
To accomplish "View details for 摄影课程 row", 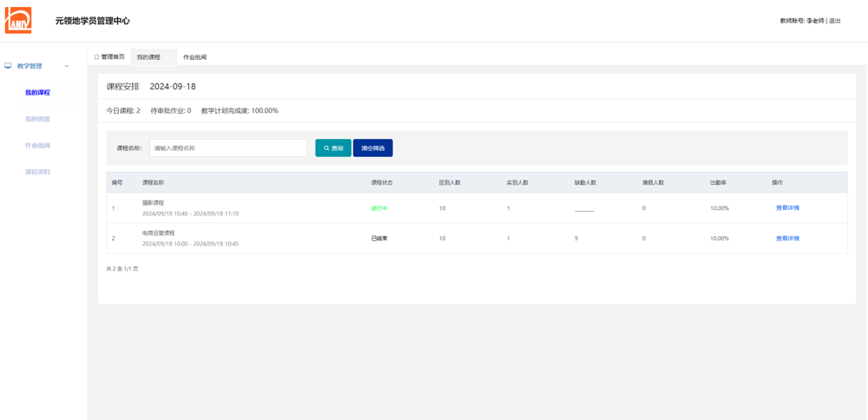I will [x=787, y=208].
